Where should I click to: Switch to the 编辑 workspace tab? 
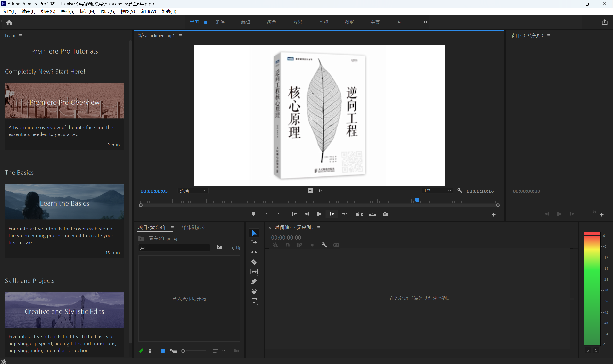[x=246, y=22]
